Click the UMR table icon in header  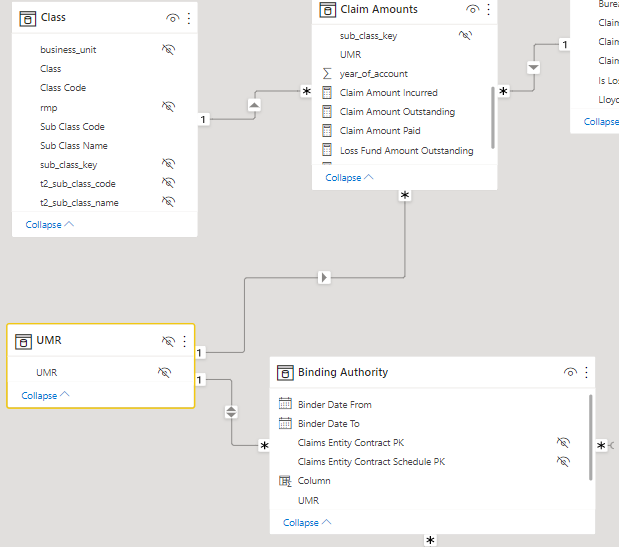[23, 341]
